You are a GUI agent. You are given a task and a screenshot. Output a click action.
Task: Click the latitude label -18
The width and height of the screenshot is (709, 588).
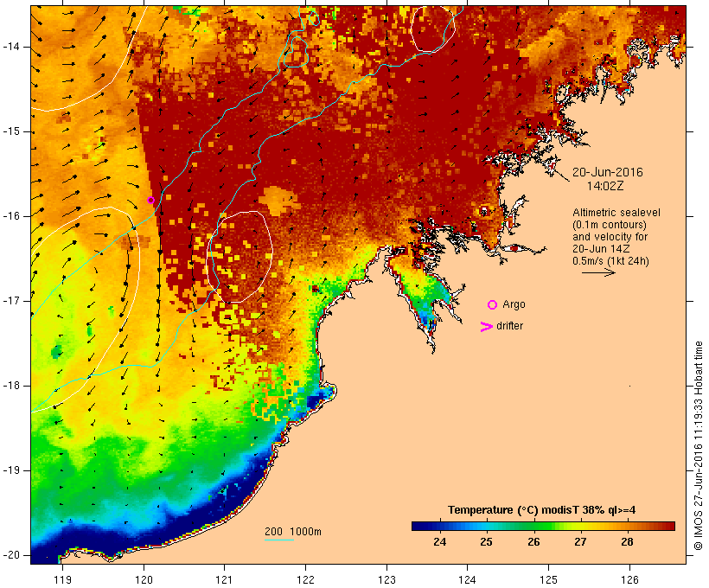10,386
